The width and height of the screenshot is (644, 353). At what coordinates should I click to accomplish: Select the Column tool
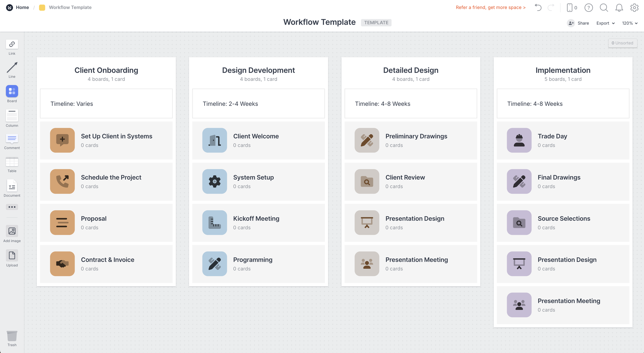tap(12, 116)
